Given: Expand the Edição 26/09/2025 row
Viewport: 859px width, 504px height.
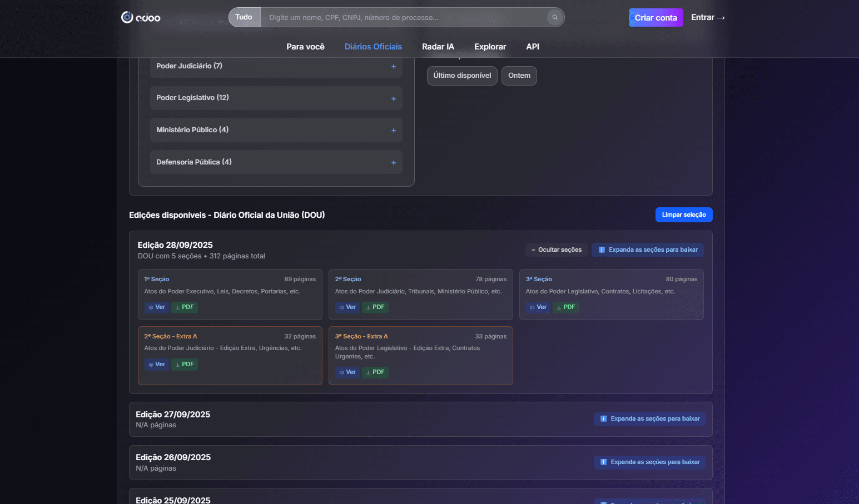Looking at the screenshot, I should click(x=420, y=462).
